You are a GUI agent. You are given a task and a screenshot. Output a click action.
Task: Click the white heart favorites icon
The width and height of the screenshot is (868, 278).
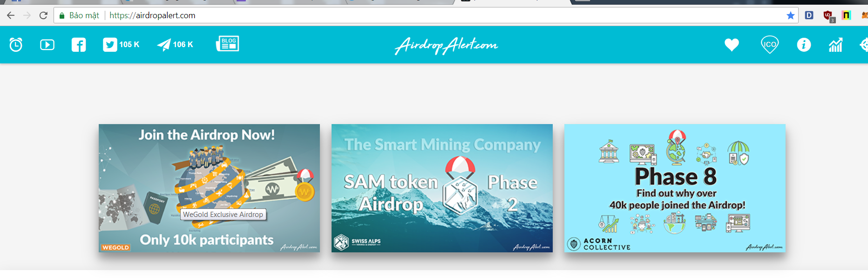(x=732, y=45)
